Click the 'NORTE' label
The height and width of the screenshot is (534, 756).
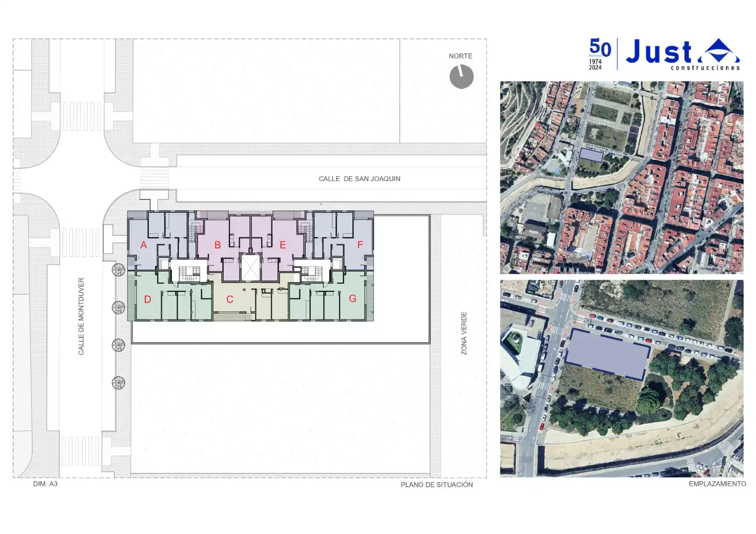pyautogui.click(x=461, y=56)
